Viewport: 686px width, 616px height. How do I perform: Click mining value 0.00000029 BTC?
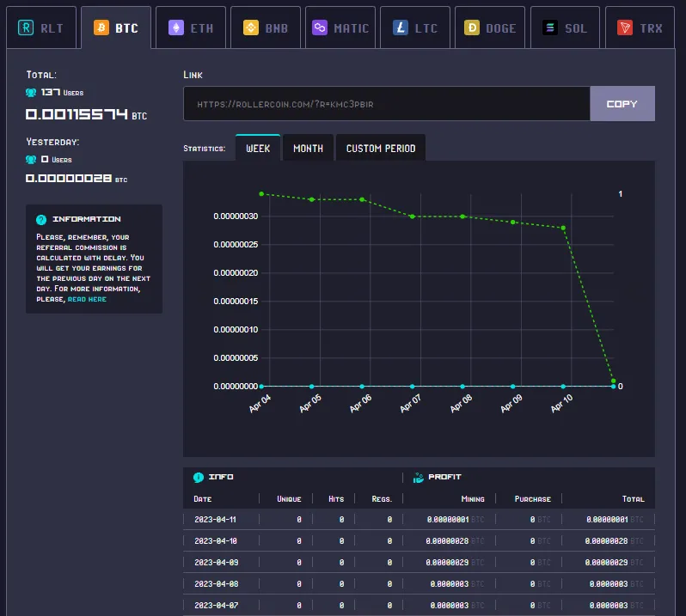pyautogui.click(x=455, y=562)
